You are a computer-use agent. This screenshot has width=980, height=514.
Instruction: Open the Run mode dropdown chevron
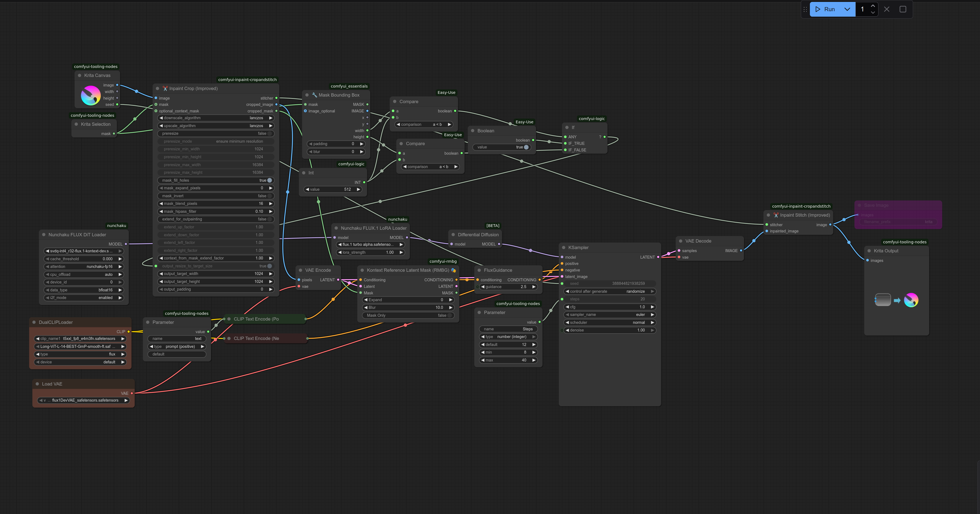[847, 9]
